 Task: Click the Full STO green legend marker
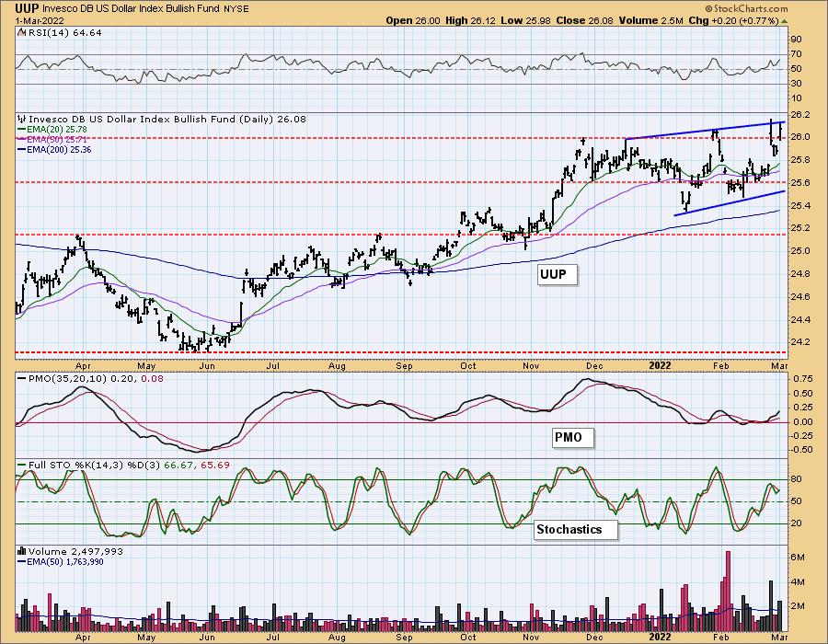point(22,465)
